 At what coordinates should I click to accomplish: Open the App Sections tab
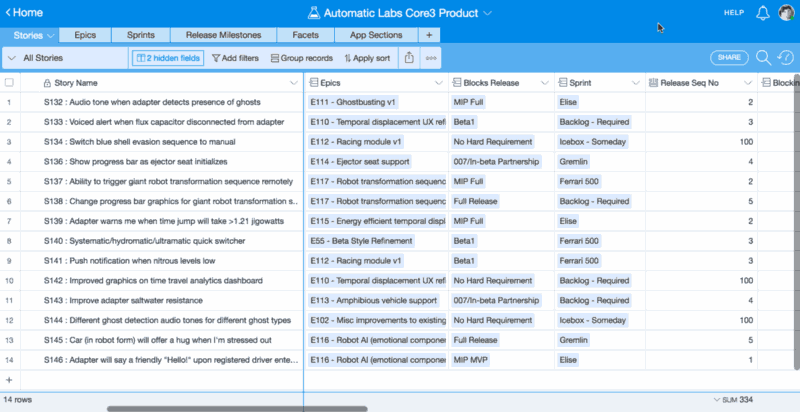[x=376, y=35]
